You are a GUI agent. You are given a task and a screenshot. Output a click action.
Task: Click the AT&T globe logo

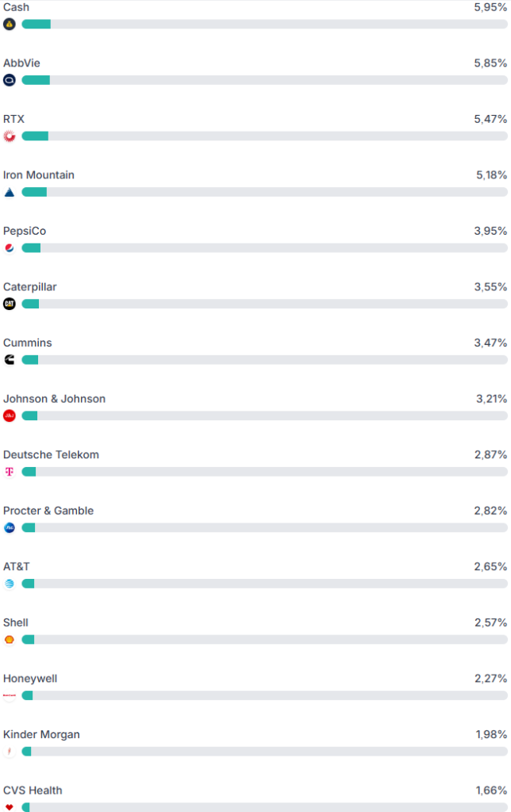coord(10,584)
